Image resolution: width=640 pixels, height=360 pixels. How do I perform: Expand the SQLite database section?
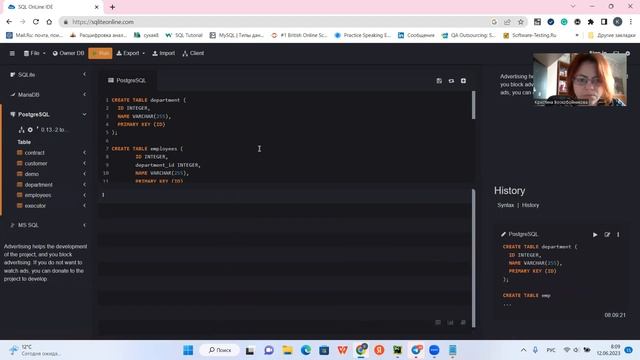84,75
